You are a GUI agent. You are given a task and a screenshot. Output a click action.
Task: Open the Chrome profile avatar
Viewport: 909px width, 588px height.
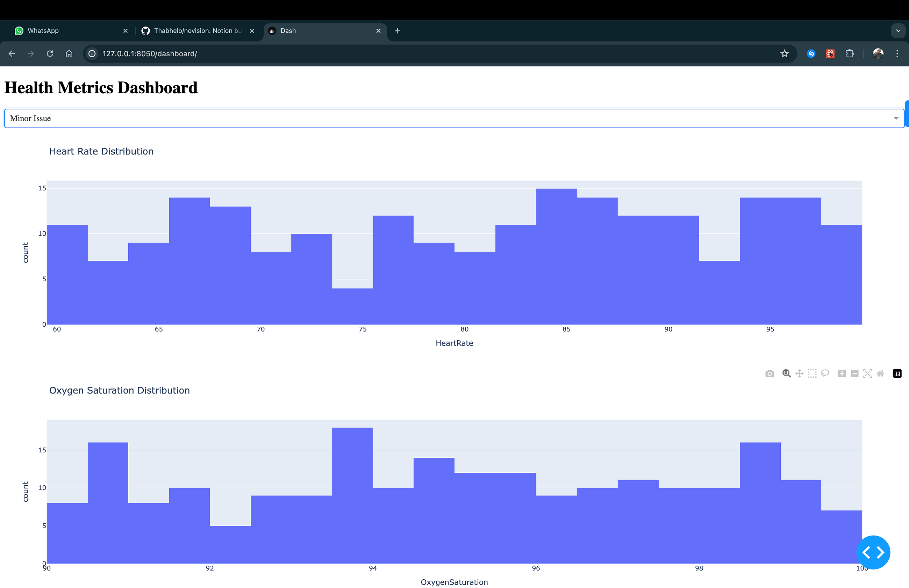tap(878, 54)
